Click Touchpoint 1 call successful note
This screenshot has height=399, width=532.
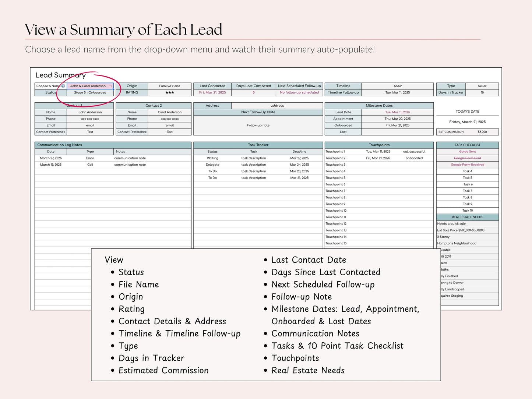(414, 152)
